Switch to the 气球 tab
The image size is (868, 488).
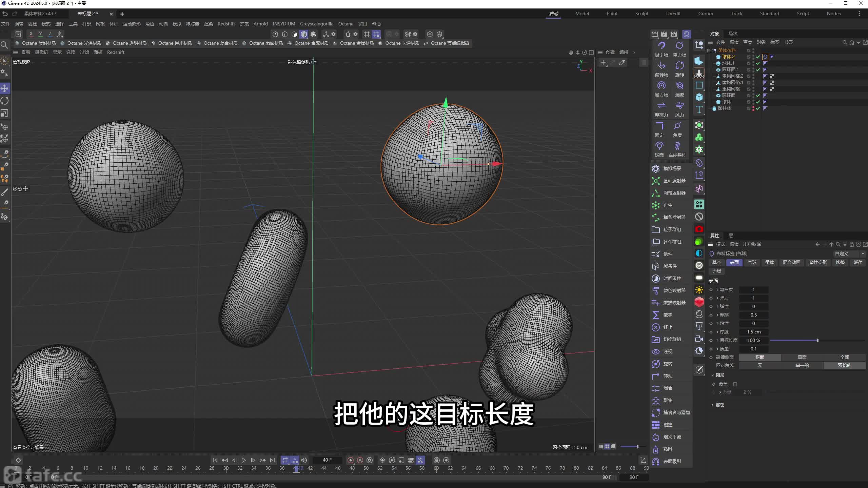click(x=752, y=262)
